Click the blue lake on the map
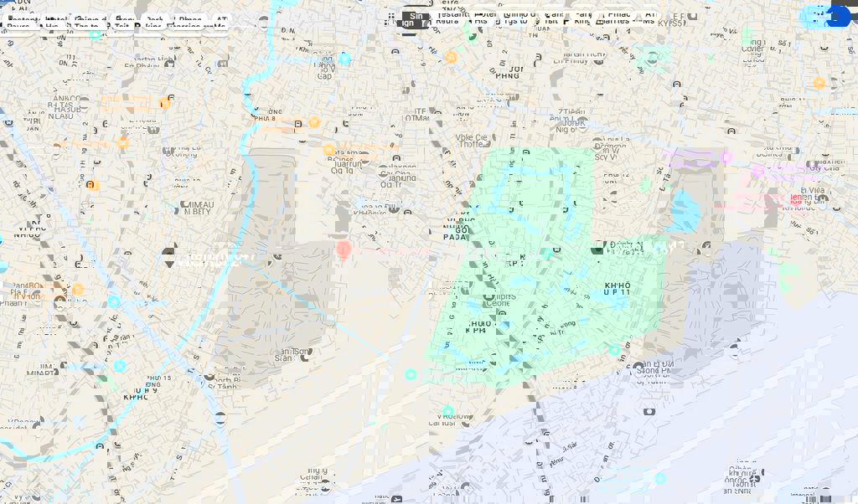 coord(685,212)
